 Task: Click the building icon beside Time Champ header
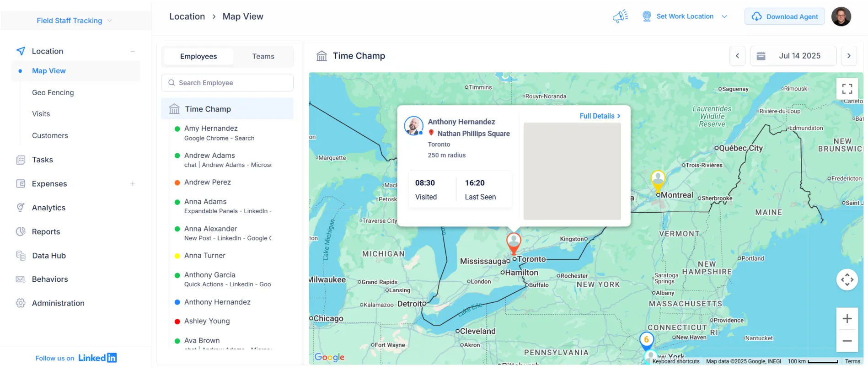[322, 56]
